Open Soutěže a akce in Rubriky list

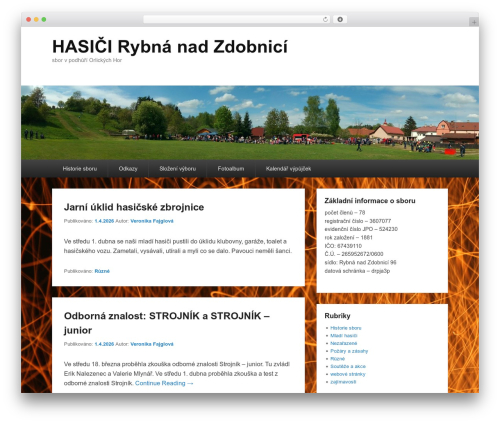click(348, 366)
